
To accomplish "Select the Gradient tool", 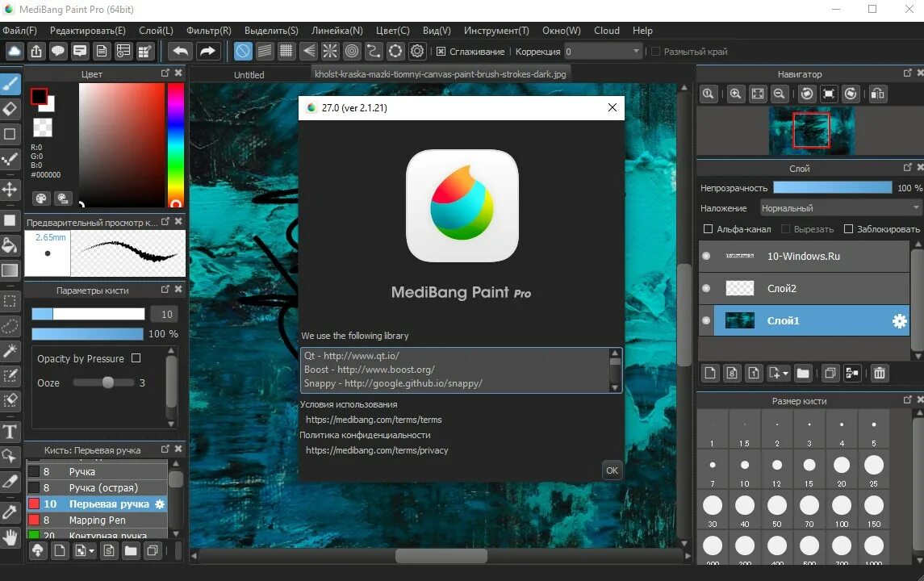I will pos(10,270).
